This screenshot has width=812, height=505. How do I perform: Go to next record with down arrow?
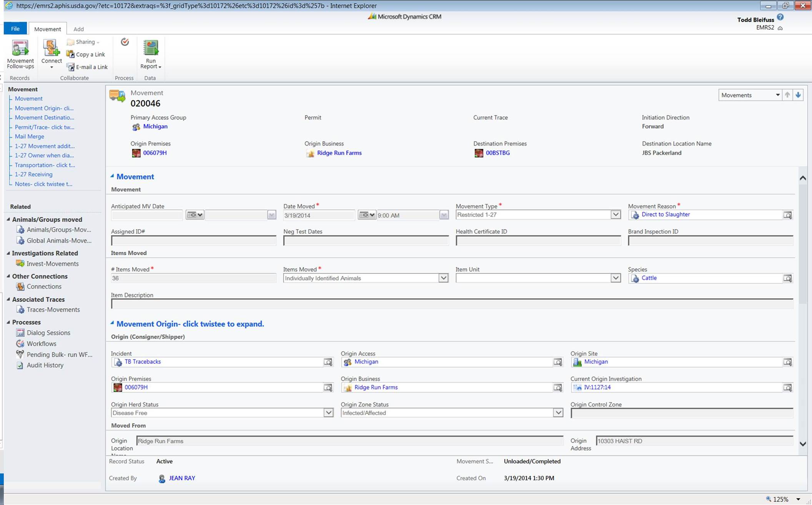[x=798, y=95]
